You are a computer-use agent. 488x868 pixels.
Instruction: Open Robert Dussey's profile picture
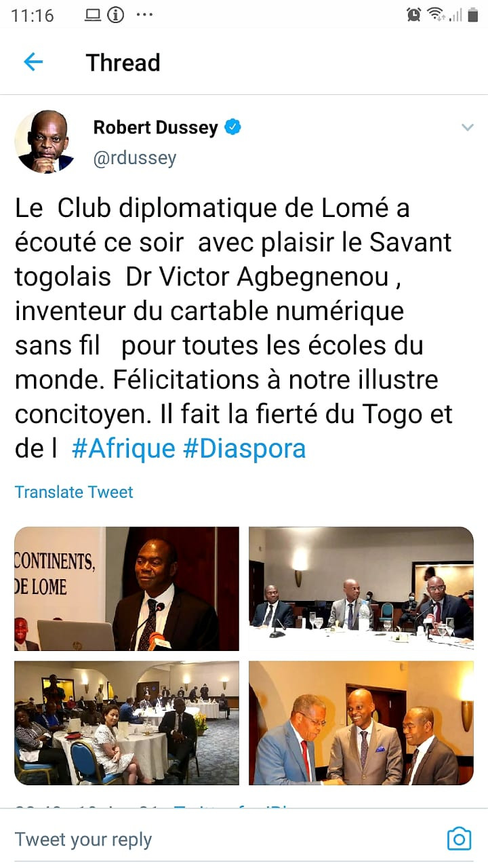tap(44, 142)
